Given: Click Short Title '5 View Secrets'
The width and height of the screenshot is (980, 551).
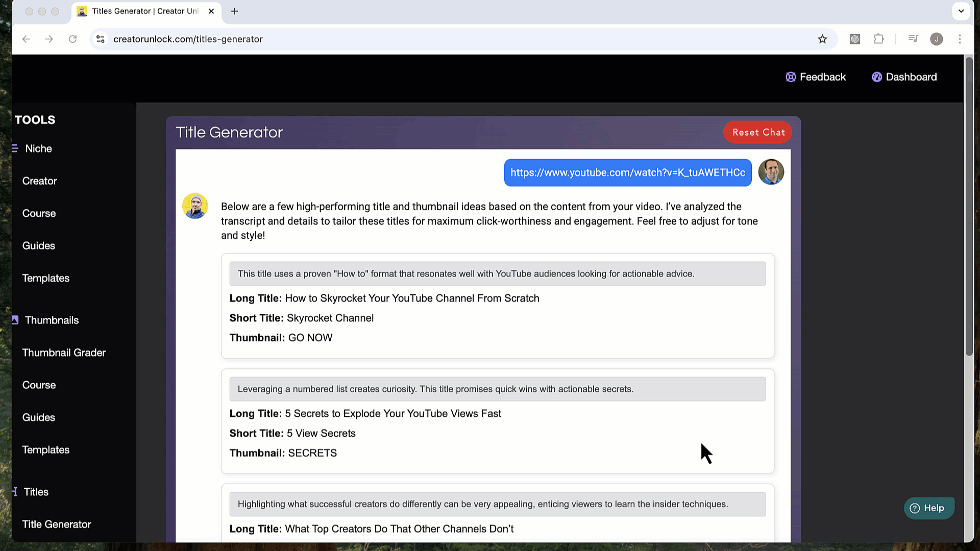Looking at the screenshot, I should 321,434.
